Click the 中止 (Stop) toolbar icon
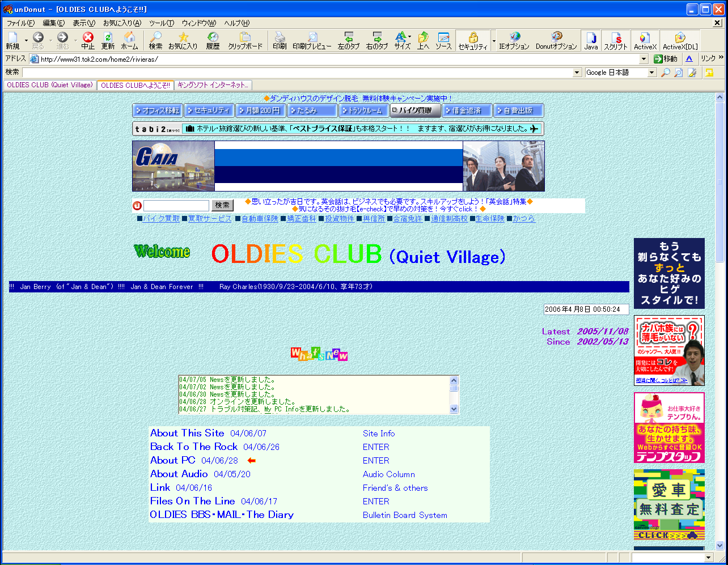Viewport: 728px width, 565px height. 88,40
